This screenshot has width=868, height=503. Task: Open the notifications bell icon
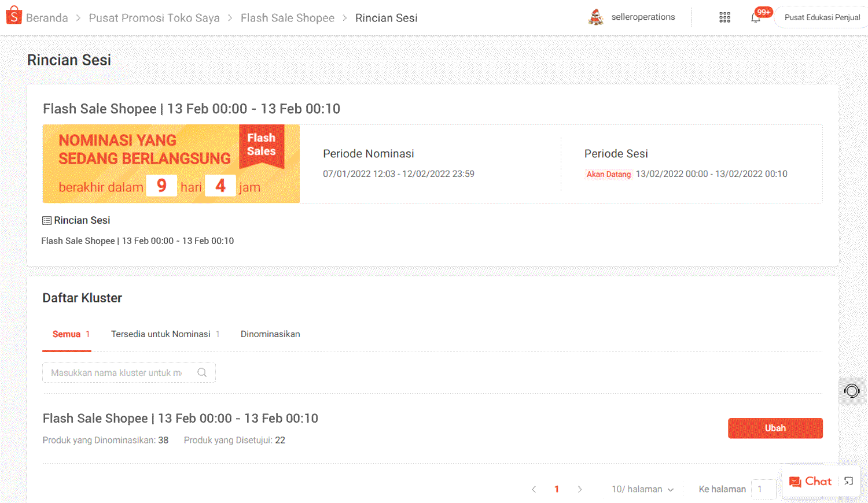pos(756,17)
